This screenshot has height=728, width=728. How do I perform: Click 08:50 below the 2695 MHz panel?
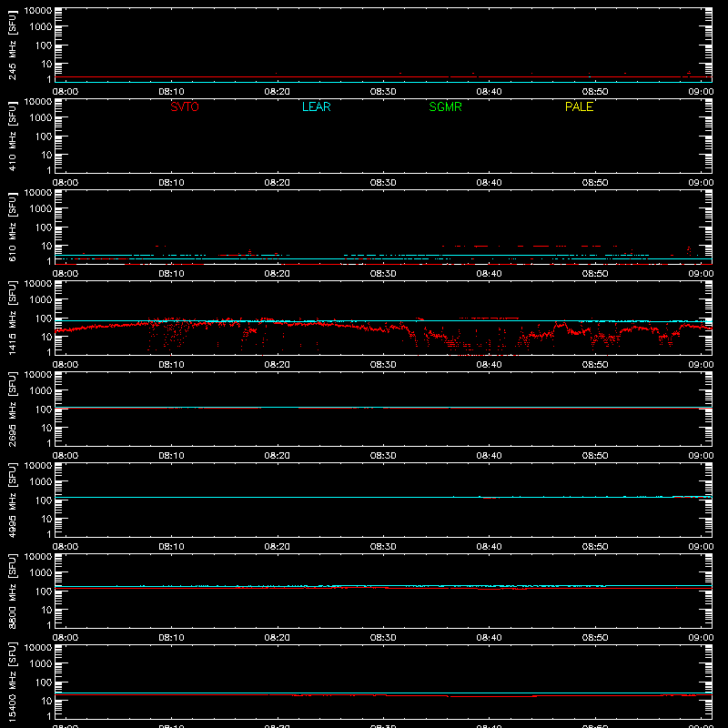pos(595,456)
